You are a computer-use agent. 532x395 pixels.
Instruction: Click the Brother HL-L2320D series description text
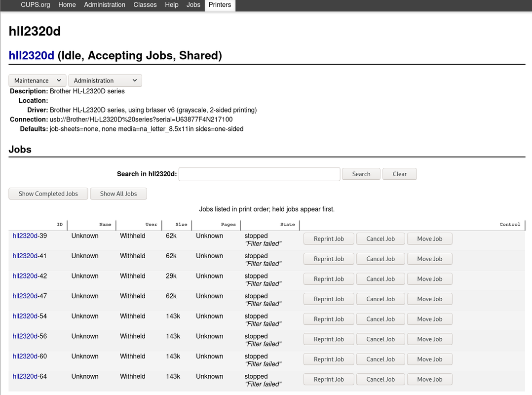(x=87, y=91)
